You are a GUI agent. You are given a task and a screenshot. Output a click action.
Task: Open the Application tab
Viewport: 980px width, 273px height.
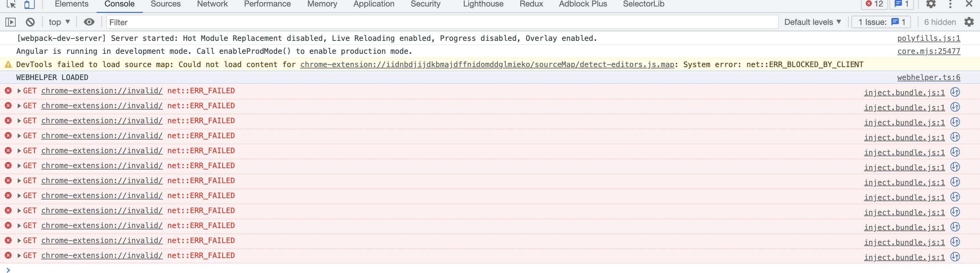pyautogui.click(x=374, y=4)
